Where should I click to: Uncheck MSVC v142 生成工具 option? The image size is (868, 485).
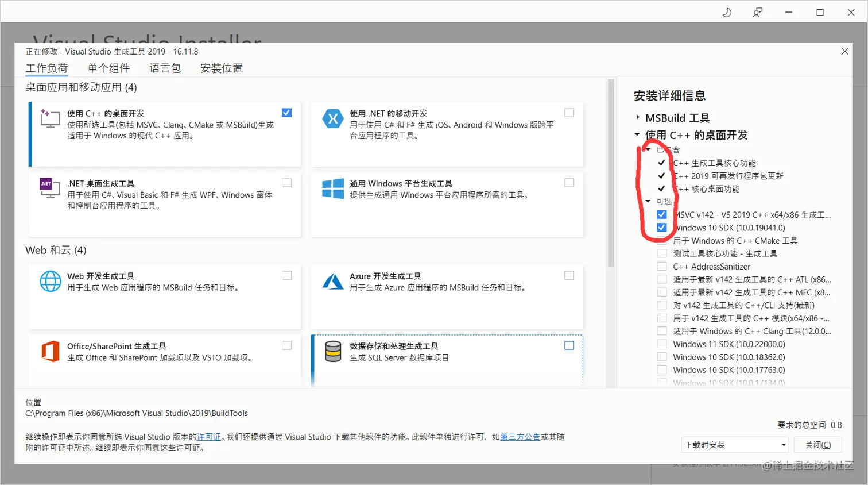662,214
